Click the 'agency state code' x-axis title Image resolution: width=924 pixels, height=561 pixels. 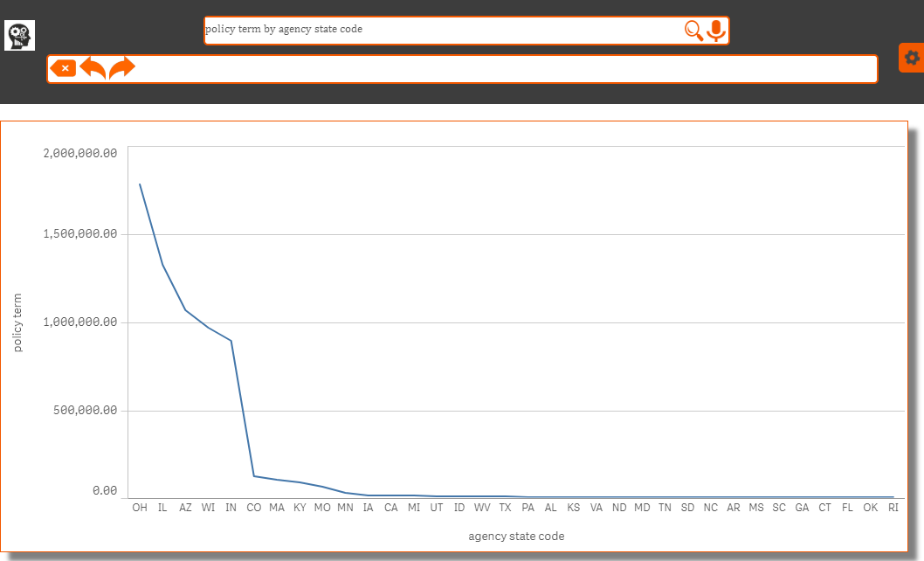click(x=516, y=537)
